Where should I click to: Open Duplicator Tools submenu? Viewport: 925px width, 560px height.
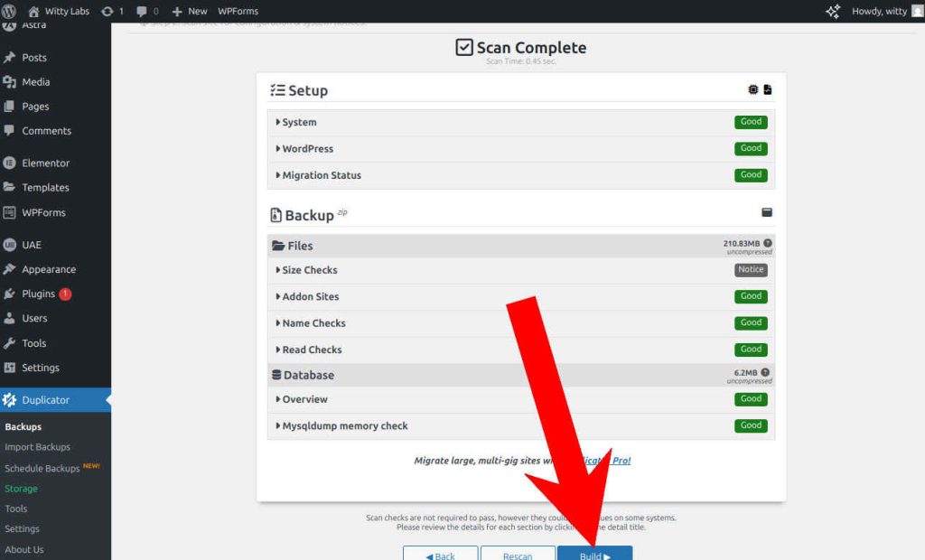(16, 509)
